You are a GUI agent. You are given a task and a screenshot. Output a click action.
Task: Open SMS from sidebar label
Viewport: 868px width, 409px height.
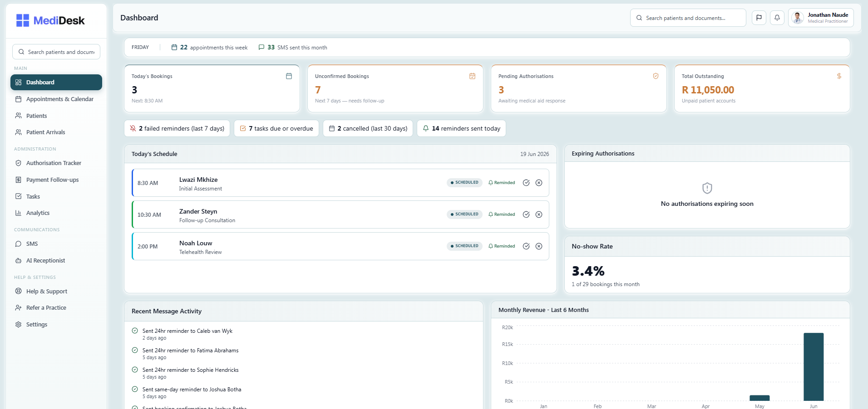[x=32, y=243]
